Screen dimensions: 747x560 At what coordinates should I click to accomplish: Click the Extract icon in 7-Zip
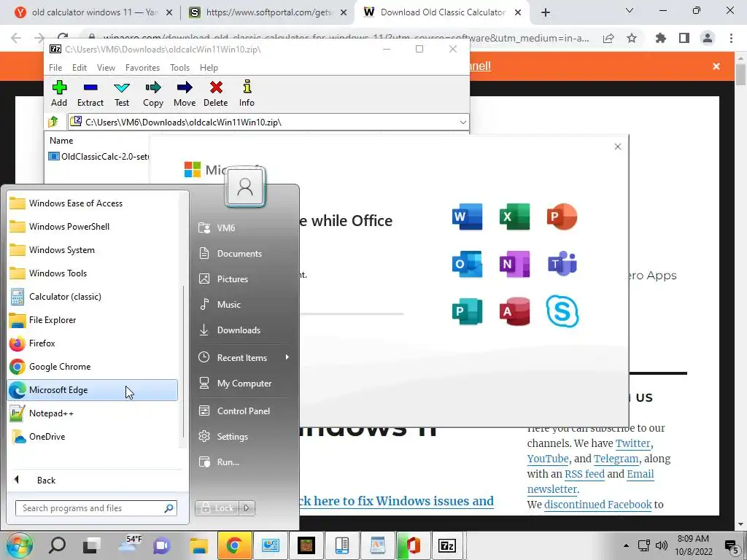pyautogui.click(x=90, y=94)
